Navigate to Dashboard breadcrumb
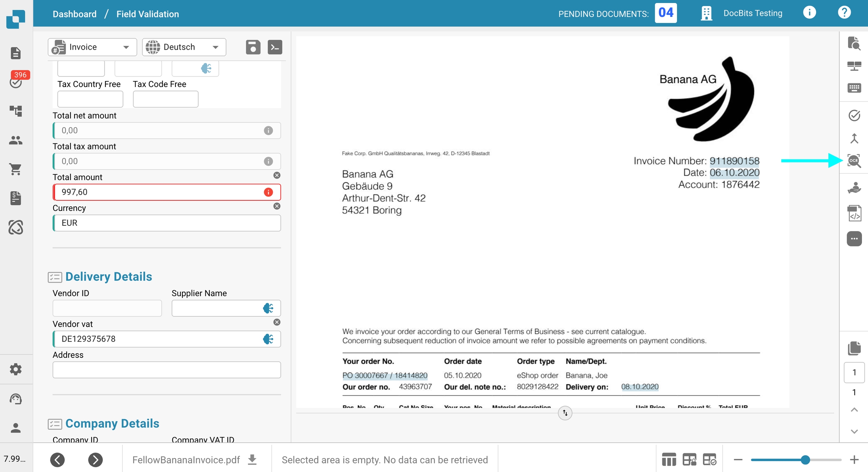The height and width of the screenshot is (472, 868). pos(75,14)
